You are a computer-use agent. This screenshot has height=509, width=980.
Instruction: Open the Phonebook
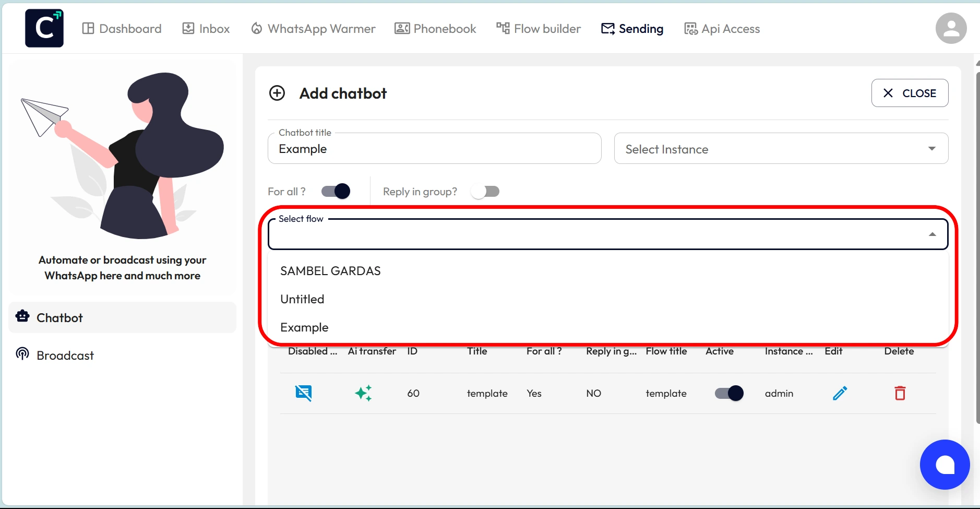(435, 29)
